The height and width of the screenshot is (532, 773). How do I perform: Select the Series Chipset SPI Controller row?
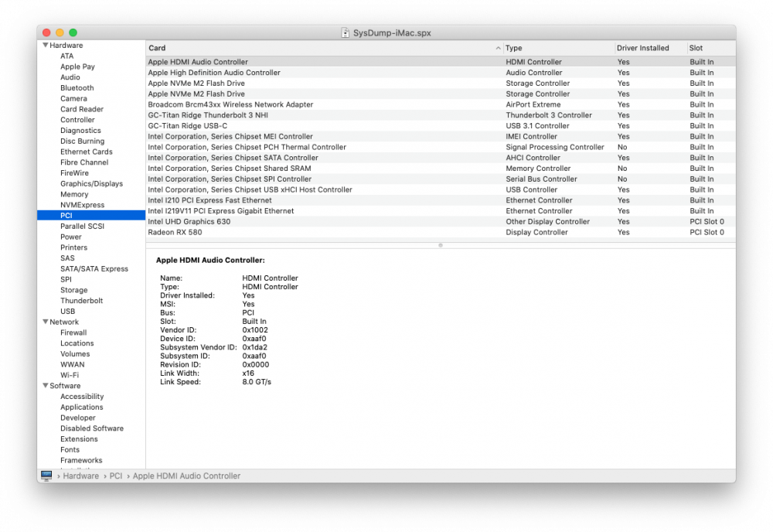(x=441, y=179)
